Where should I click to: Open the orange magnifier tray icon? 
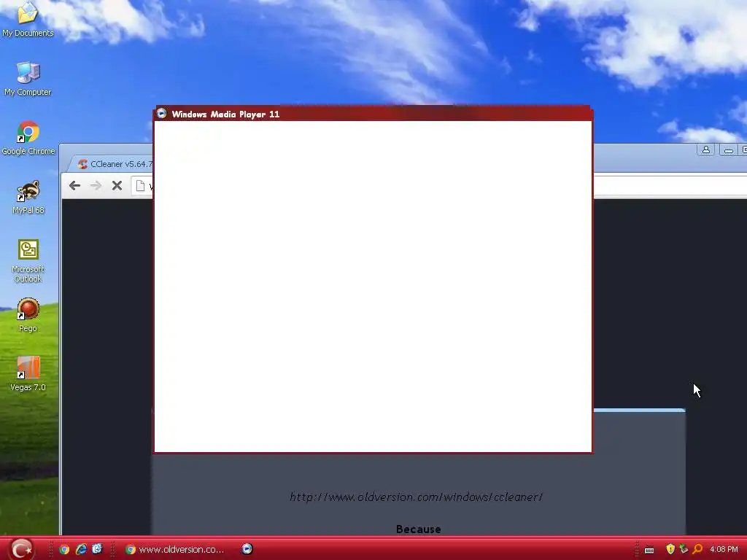coord(697,549)
